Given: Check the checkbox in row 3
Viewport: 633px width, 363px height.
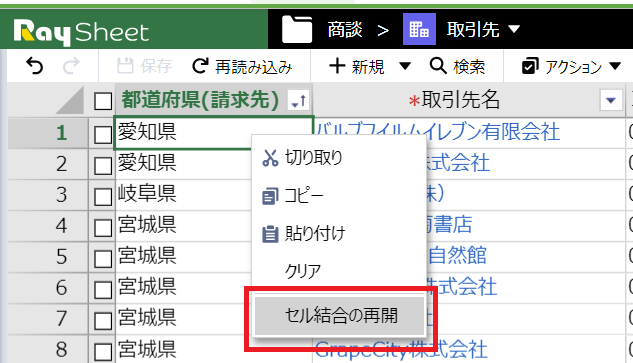Looking at the screenshot, I should click(x=103, y=197).
